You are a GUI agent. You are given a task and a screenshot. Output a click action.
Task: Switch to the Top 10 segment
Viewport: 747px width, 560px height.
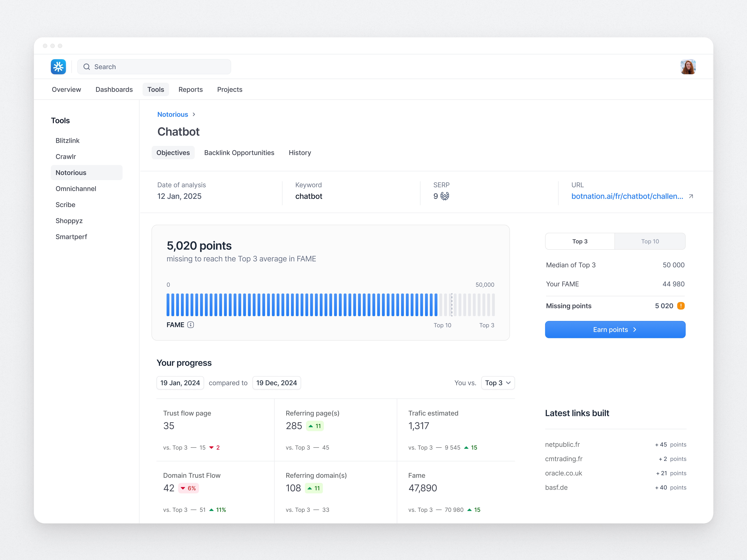click(650, 241)
